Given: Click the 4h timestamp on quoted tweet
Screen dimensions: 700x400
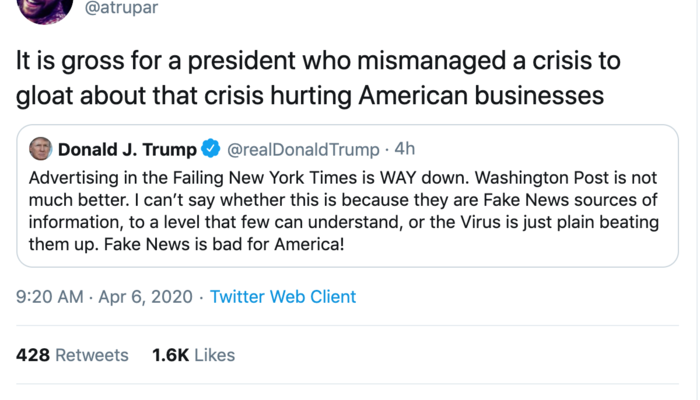Looking at the screenshot, I should pyautogui.click(x=405, y=150).
